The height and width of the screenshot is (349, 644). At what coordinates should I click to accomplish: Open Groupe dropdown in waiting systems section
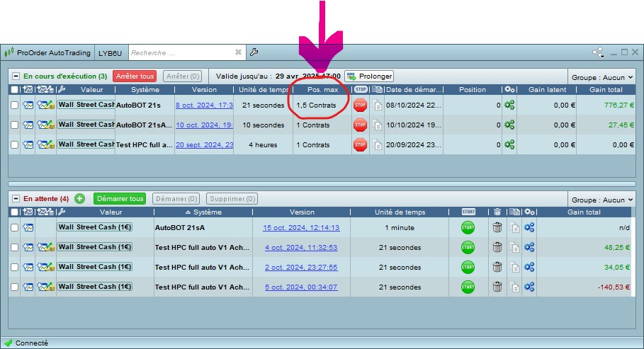[602, 200]
